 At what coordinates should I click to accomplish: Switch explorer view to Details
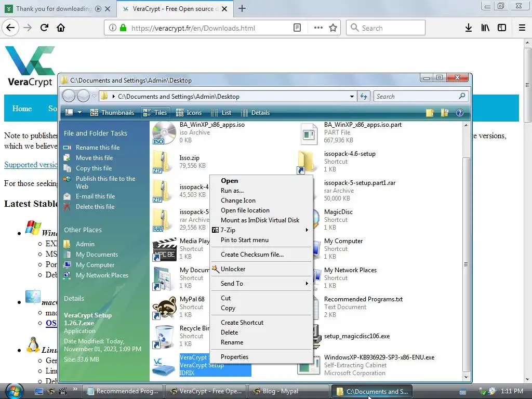(255, 113)
